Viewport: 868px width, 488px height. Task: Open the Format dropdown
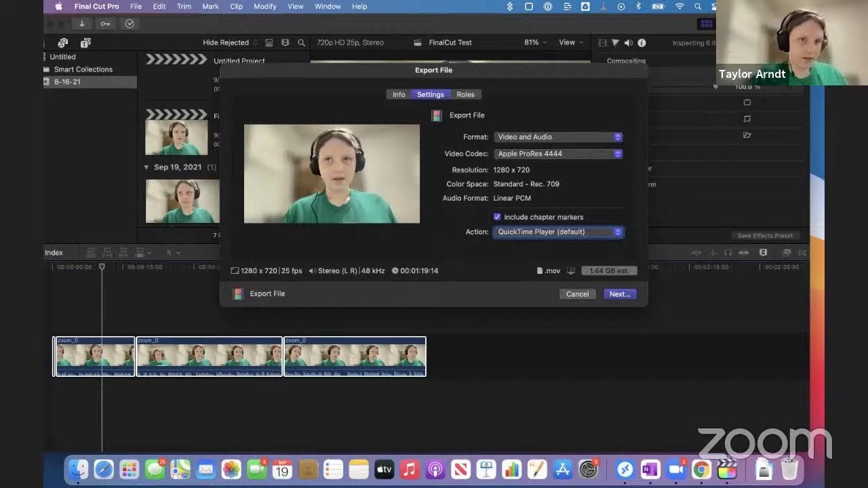tap(558, 137)
